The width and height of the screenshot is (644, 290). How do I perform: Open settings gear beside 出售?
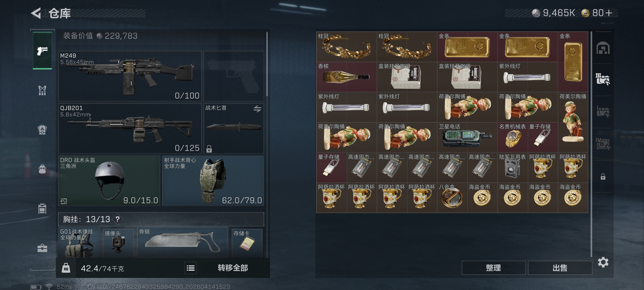click(x=603, y=262)
